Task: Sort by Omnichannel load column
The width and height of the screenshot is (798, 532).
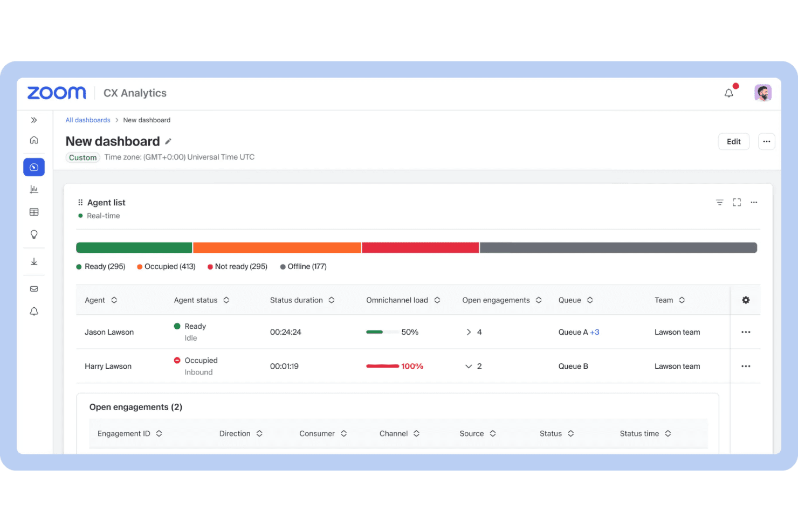Action: coord(437,300)
